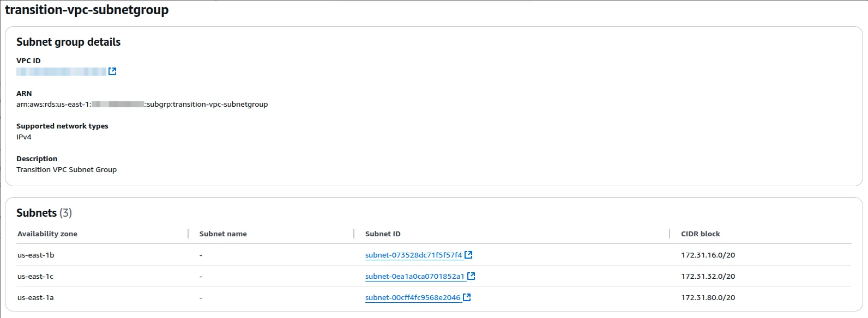Image resolution: width=868 pixels, height=318 pixels.
Task: Select the us-east-1c availability zone cell
Action: coord(35,276)
